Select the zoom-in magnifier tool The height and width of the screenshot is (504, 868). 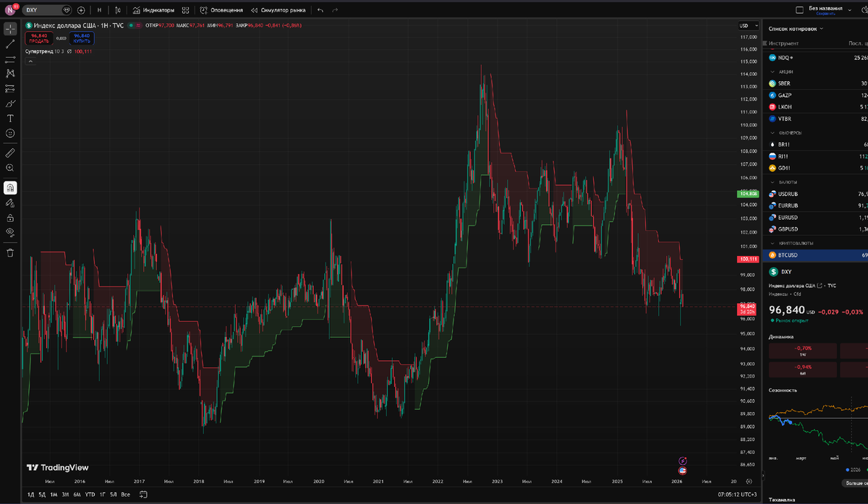tap(9, 168)
